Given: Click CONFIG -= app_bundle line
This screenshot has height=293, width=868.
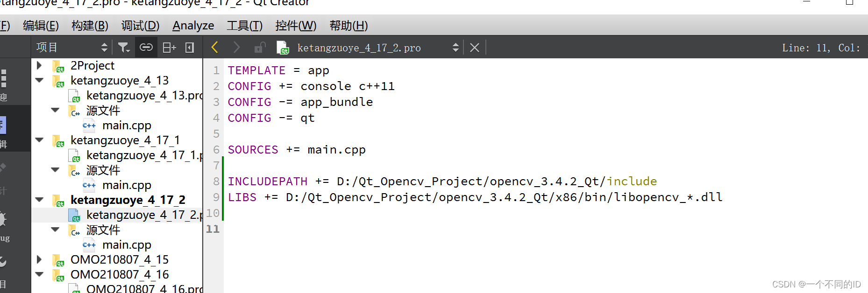Looking at the screenshot, I should [300, 102].
